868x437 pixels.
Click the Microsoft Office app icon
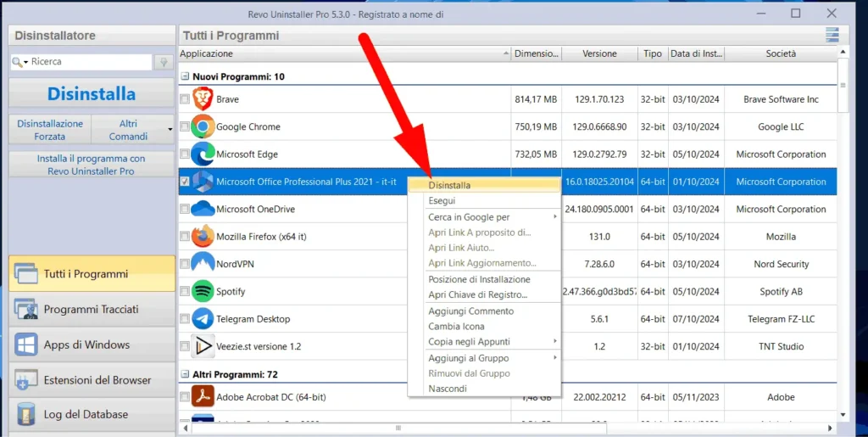[x=203, y=182]
